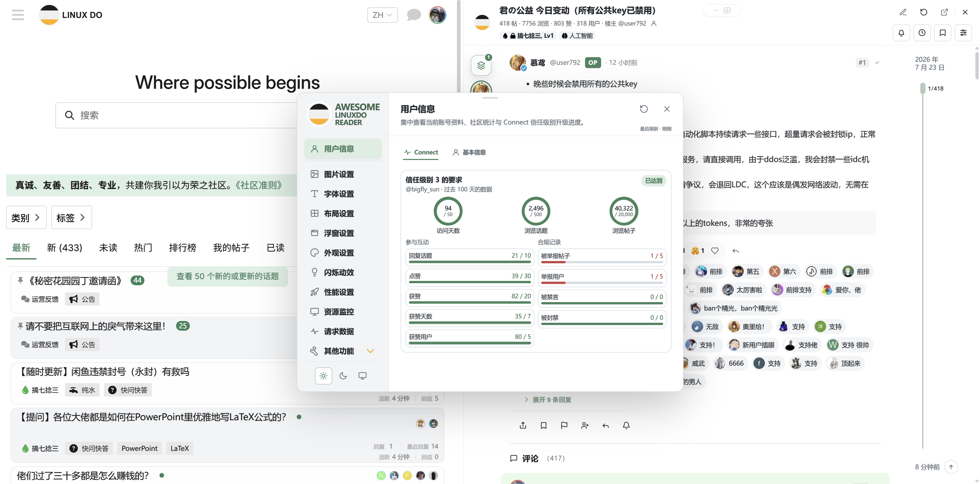This screenshot has width=980, height=484.
Task: Click the invite user plus icon
Action: 585,425
